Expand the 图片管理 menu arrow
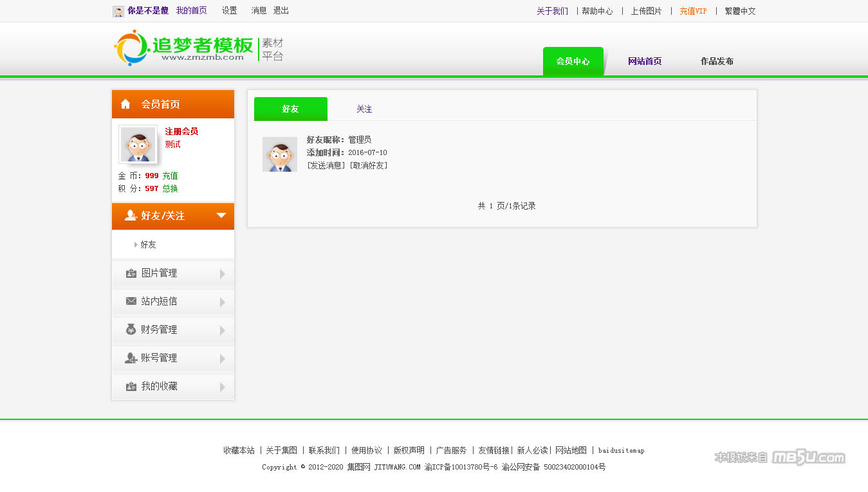This screenshot has height=492, width=868. coord(223,274)
